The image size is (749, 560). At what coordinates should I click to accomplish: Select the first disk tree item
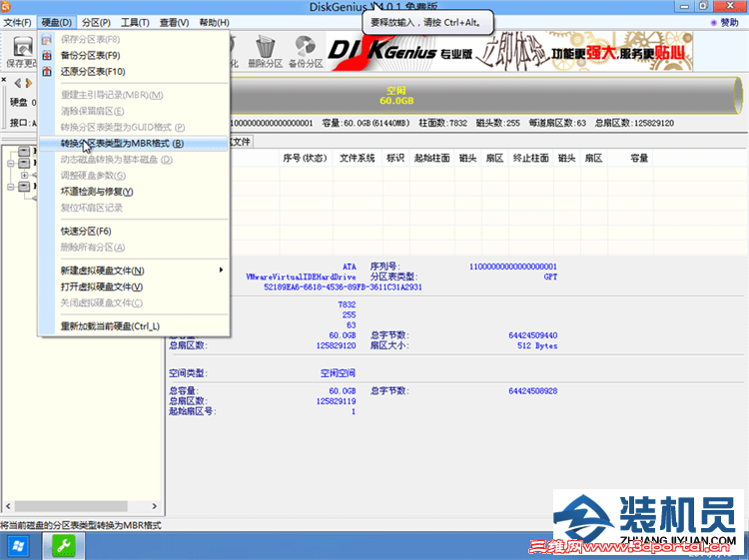point(25,152)
